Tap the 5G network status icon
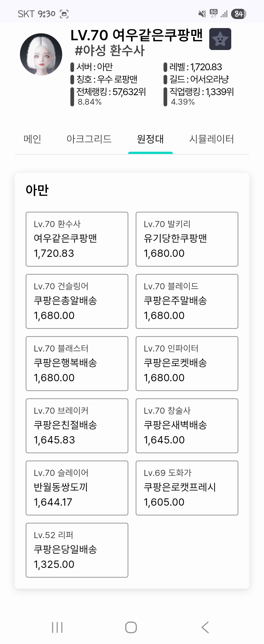 [x=213, y=13]
